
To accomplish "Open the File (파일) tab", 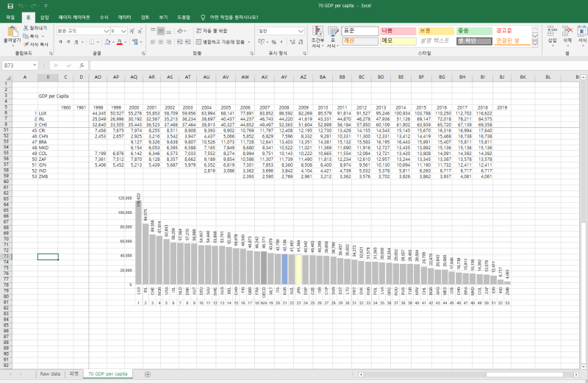I will coord(10,17).
